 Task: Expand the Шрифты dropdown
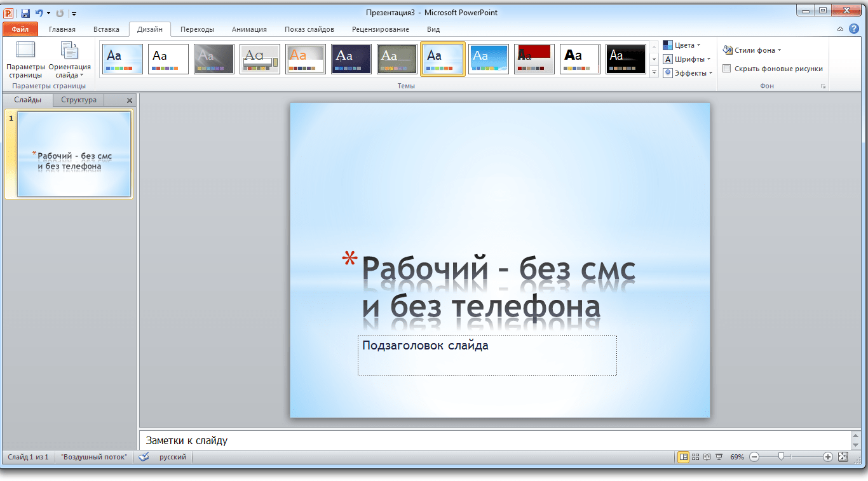[686, 59]
